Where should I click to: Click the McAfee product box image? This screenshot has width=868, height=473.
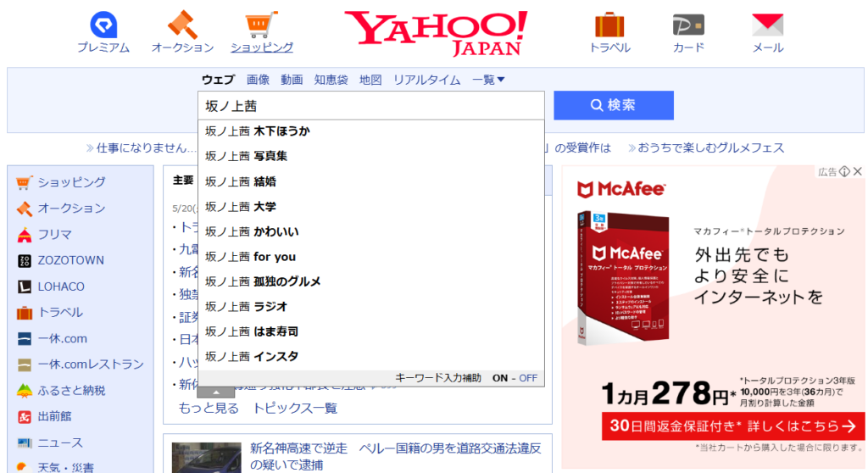click(x=623, y=278)
